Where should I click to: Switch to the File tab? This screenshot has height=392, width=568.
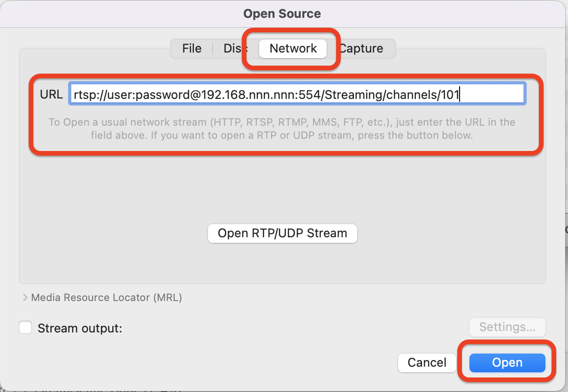pyautogui.click(x=192, y=48)
